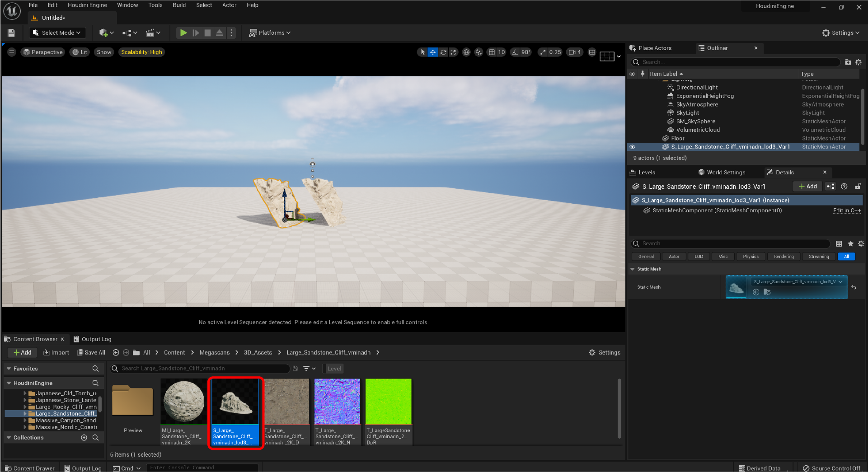Open the Select Mode dropdown
Viewport: 868px width, 472px height.
click(x=57, y=33)
